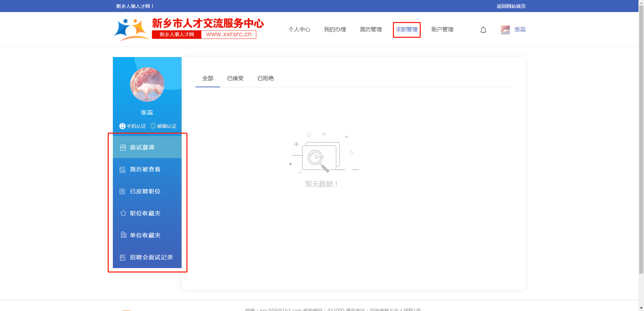Viewport: 644px width, 311px height.
Task: Click the 返回网站首页 link
Action: click(511, 6)
